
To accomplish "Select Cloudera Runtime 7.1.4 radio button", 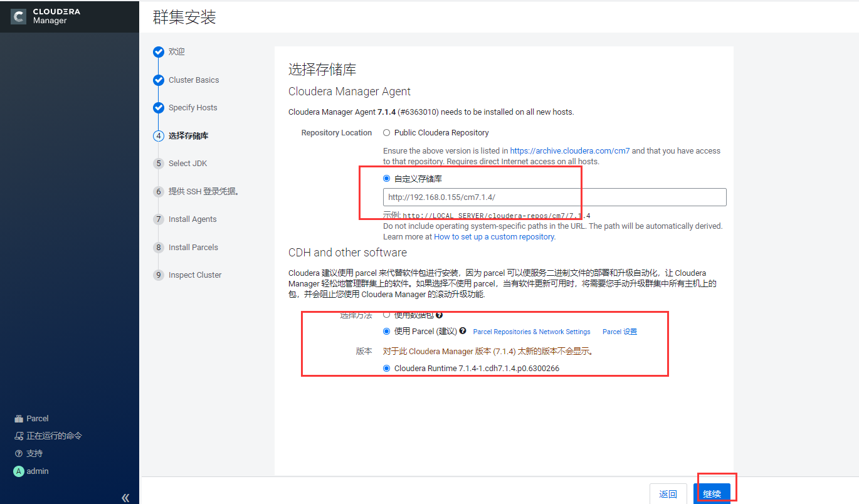I will coord(387,369).
